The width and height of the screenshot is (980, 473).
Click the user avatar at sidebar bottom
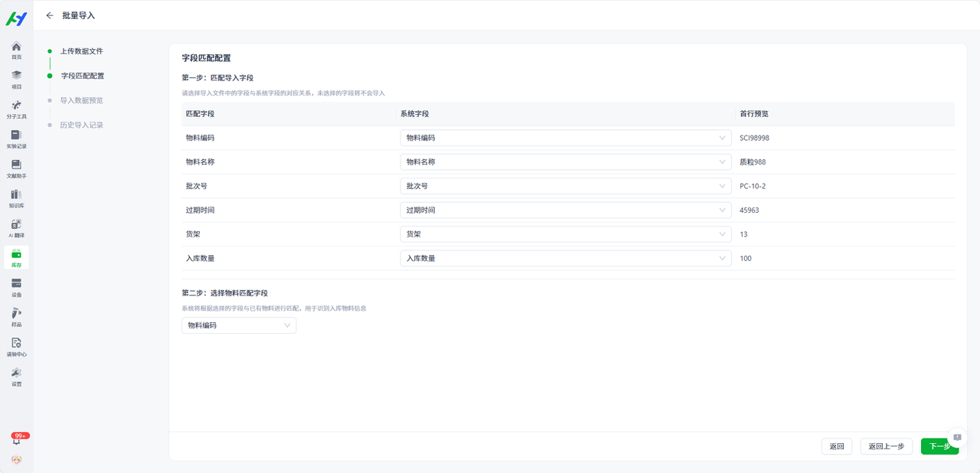click(x=16, y=460)
